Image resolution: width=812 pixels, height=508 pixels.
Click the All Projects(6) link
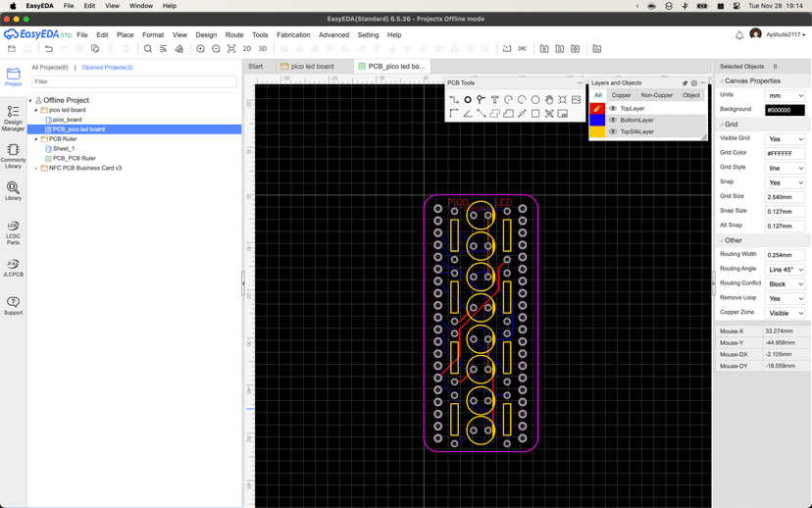50,68
